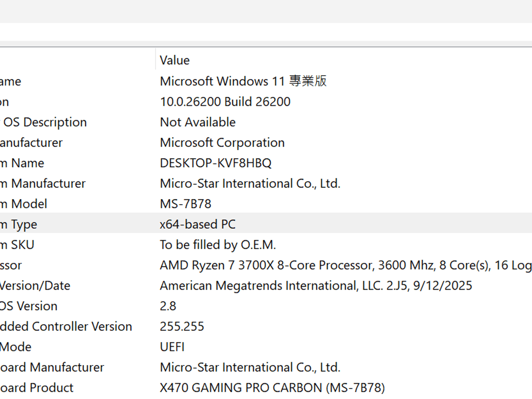
Task: Select Micro-Star value in the BaseBoard Manufacturer row
Action: coord(250,367)
